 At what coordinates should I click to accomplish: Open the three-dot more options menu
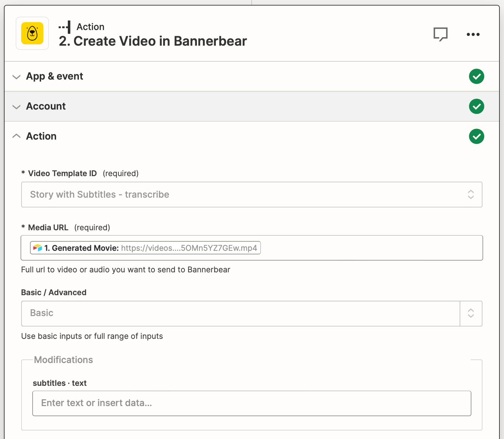coord(473,34)
